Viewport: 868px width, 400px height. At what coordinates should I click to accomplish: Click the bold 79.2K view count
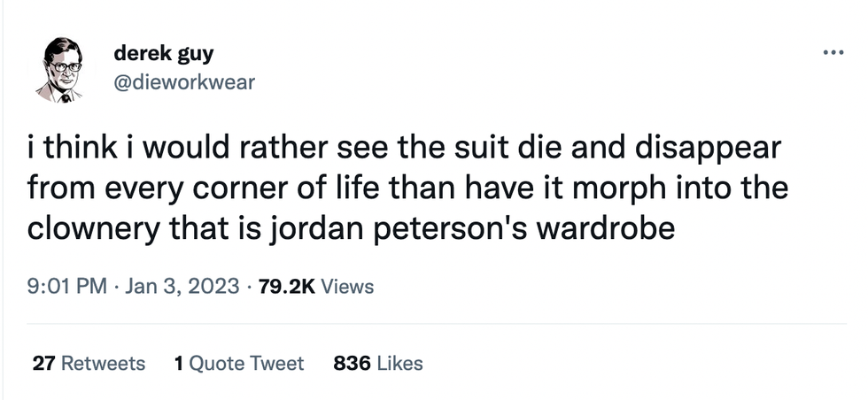pos(285,287)
